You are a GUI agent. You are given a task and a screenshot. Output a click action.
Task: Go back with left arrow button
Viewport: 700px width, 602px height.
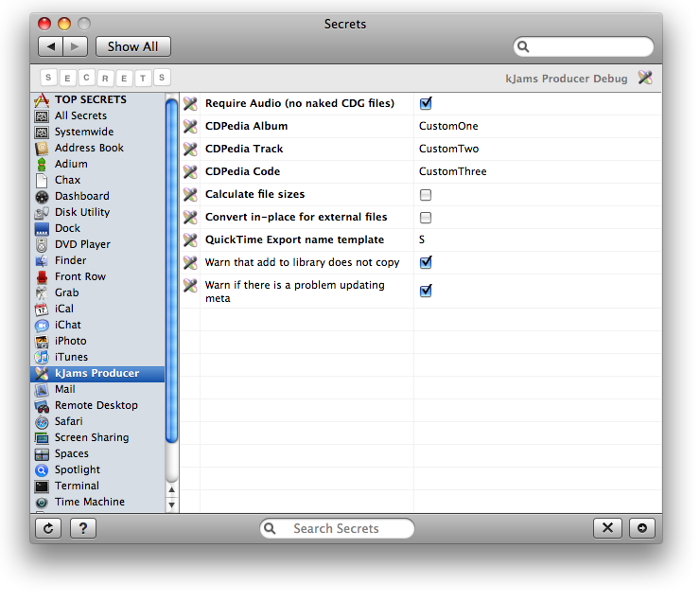(51, 46)
